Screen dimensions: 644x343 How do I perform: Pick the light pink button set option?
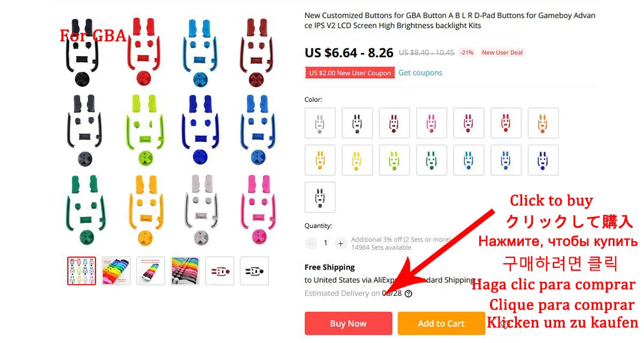coord(431,123)
